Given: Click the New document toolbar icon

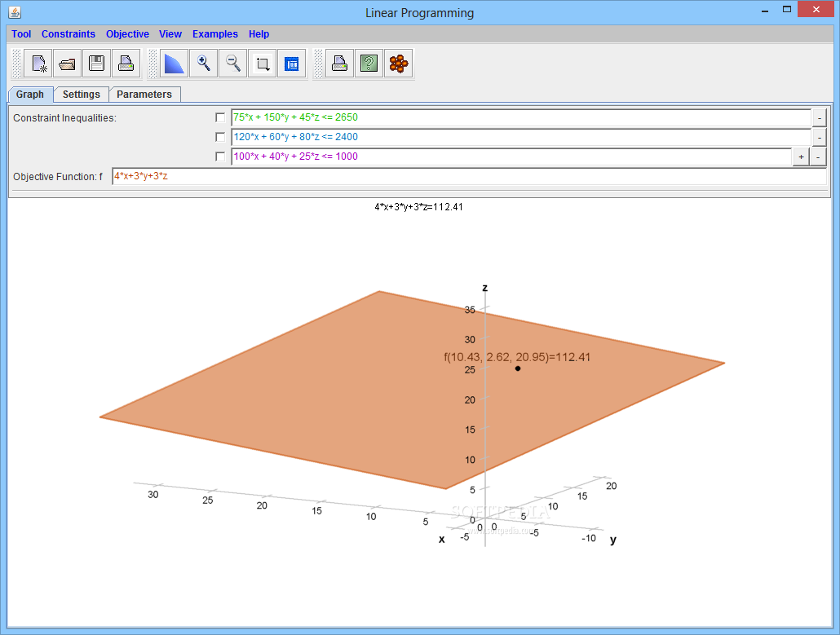Looking at the screenshot, I should (38, 64).
